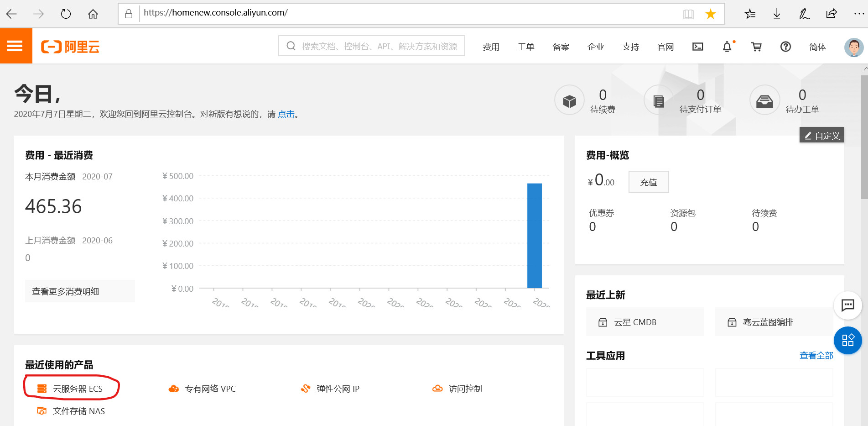Viewport: 868px width, 426px height.
Task: Click 查看更多消费明细 button
Action: (80, 291)
